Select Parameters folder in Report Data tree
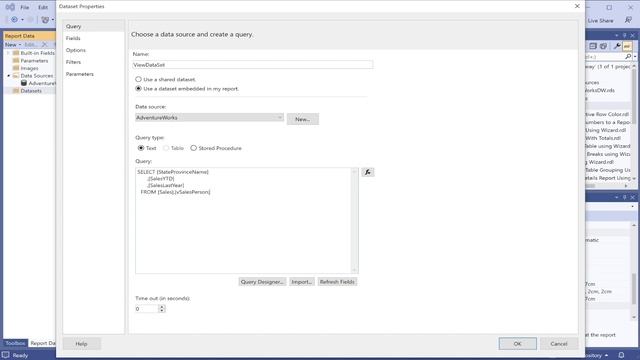The image size is (640, 360). 34,60
